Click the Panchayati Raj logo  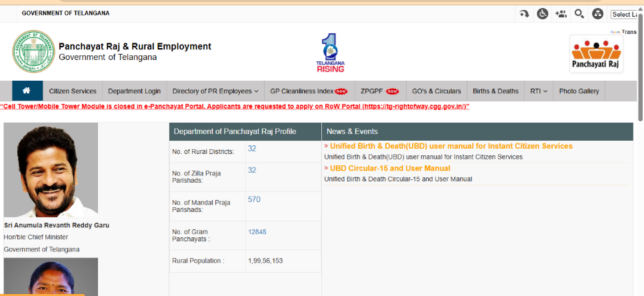pyautogui.click(x=597, y=54)
